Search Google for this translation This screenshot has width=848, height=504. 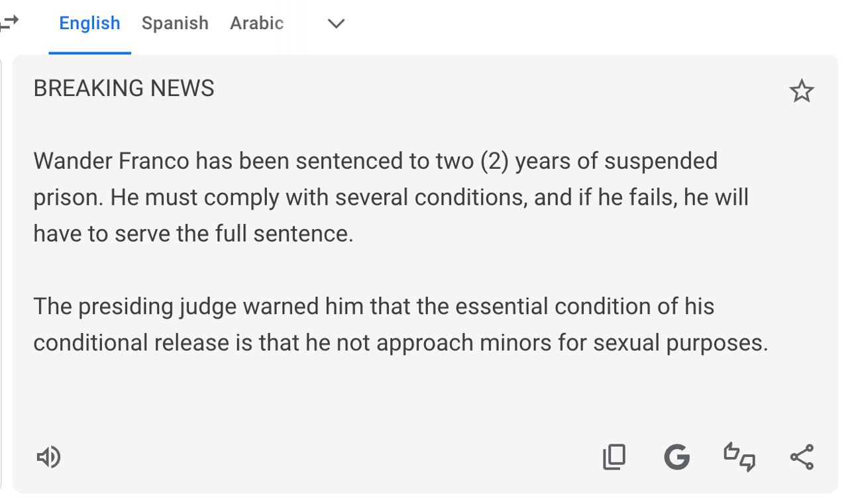coord(677,457)
